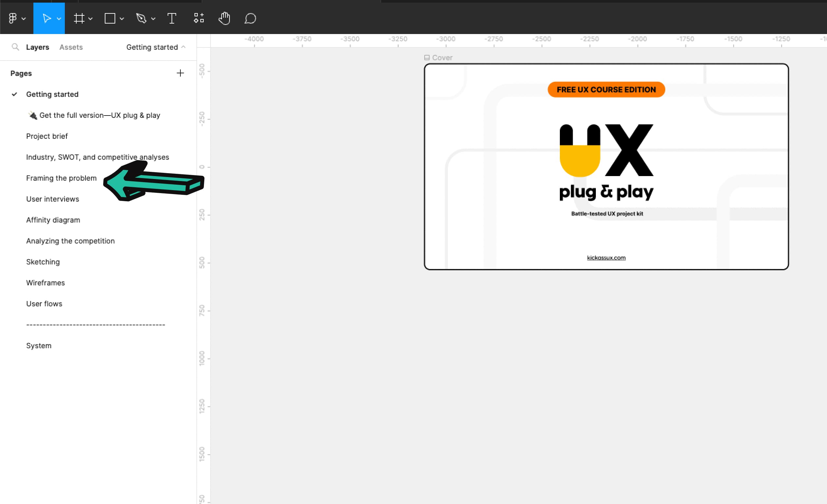Select the Pen tool

(x=142, y=18)
